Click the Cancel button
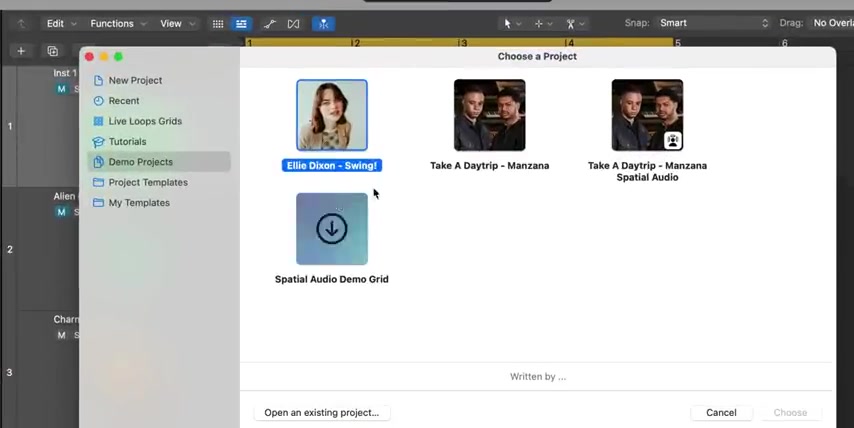854x428 pixels. (721, 413)
